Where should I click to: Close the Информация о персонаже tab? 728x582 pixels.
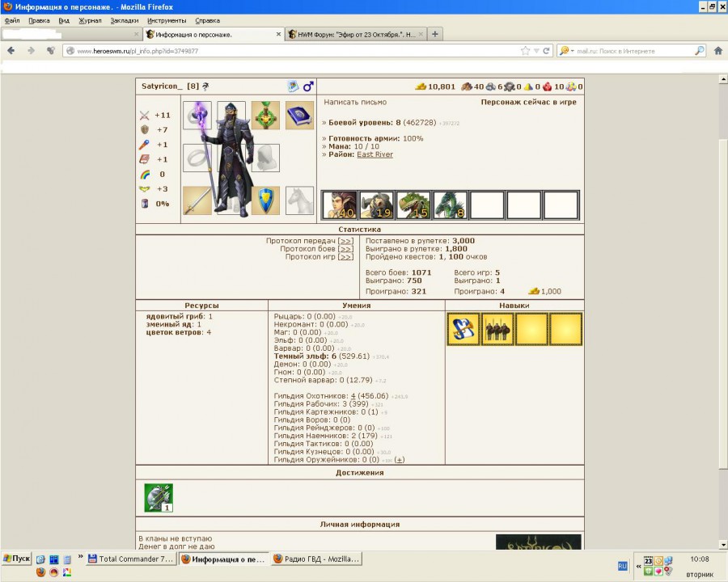coord(278,34)
